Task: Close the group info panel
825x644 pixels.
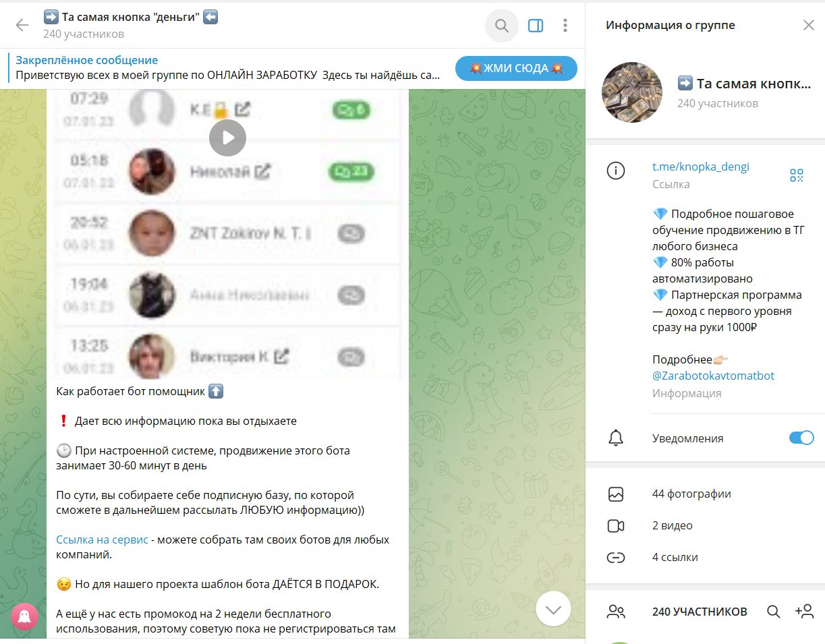Action: click(808, 26)
